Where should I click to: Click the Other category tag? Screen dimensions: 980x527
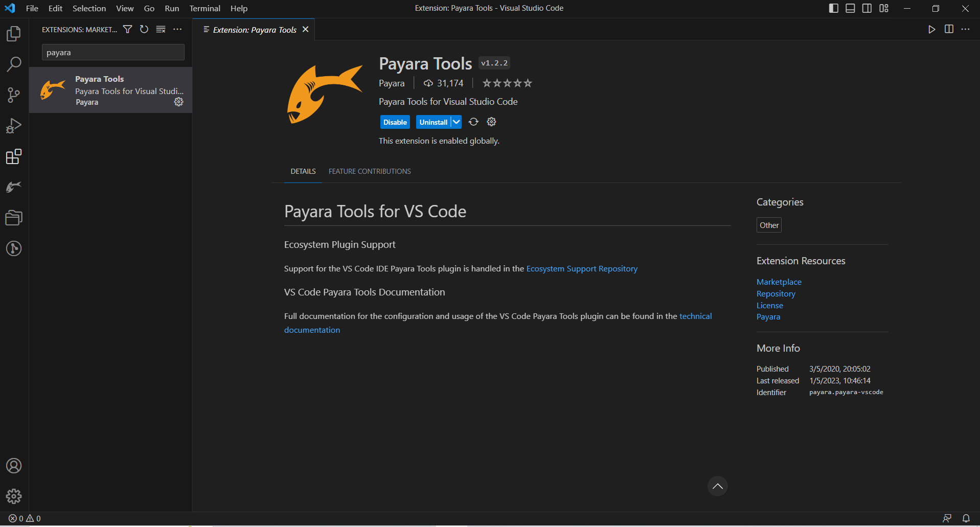[768, 225]
